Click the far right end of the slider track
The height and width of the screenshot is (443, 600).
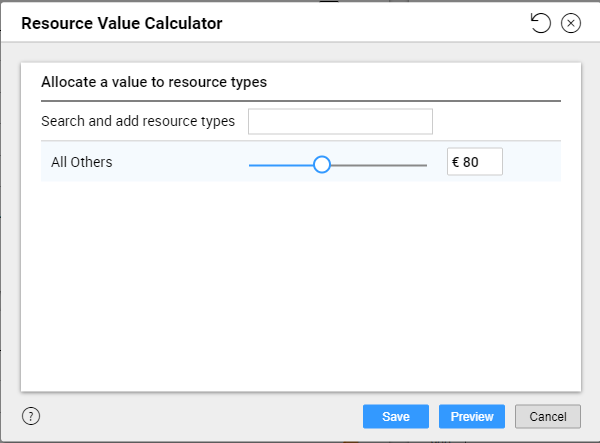click(x=426, y=165)
